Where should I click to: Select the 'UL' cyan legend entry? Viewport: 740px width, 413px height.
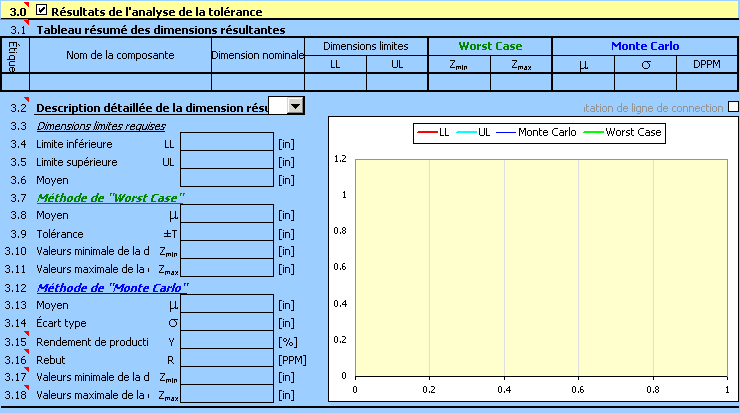click(473, 132)
